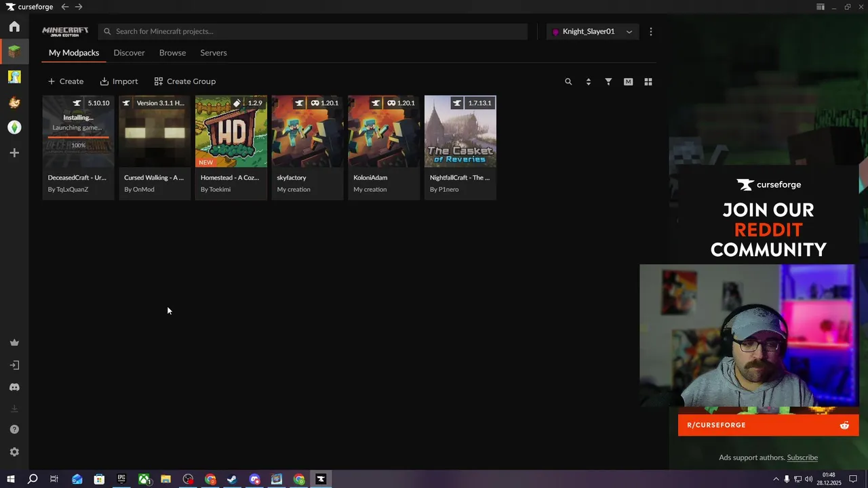
Task: Go to the CurseForge home icon
Action: pos(14,26)
